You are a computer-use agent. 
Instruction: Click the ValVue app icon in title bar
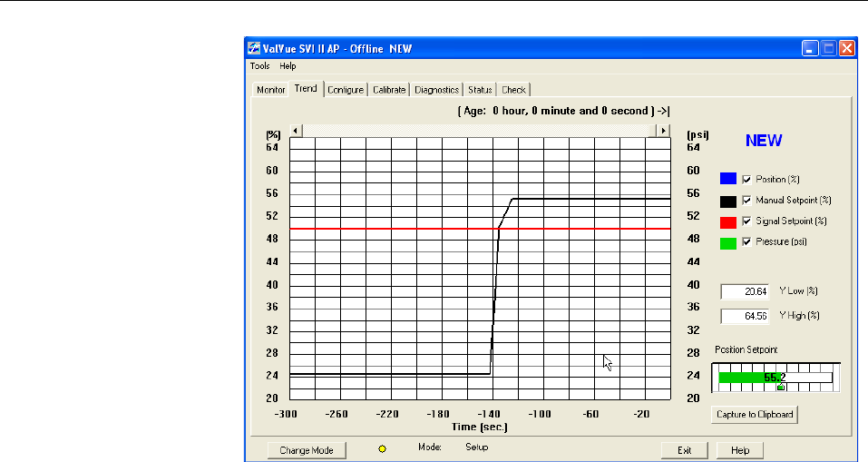pyautogui.click(x=254, y=48)
